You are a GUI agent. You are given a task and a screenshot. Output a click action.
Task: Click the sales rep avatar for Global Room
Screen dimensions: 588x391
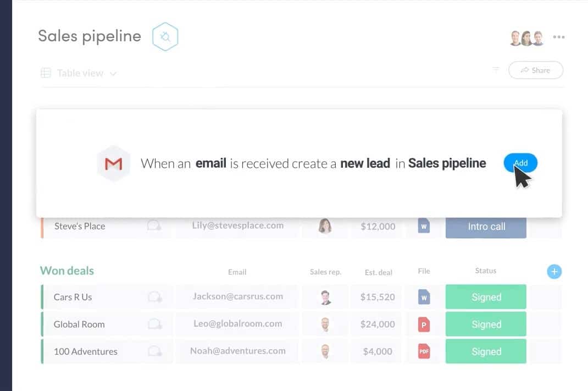point(325,324)
